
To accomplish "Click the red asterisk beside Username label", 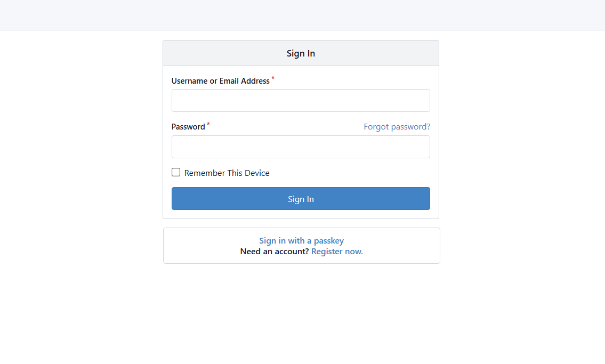I will point(273,79).
